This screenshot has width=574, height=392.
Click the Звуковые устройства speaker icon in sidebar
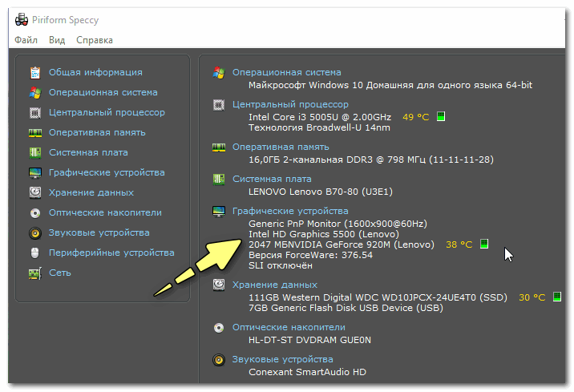coord(35,232)
